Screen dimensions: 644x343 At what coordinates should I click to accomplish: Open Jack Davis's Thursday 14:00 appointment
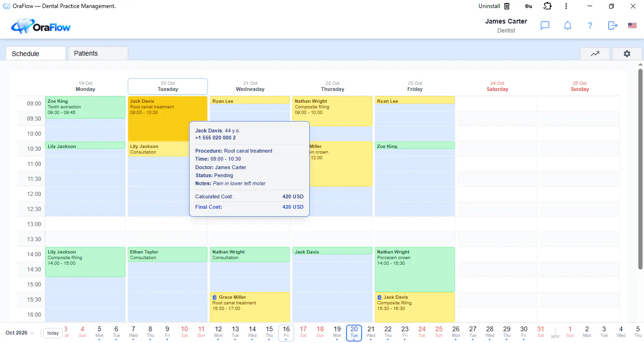click(332, 251)
